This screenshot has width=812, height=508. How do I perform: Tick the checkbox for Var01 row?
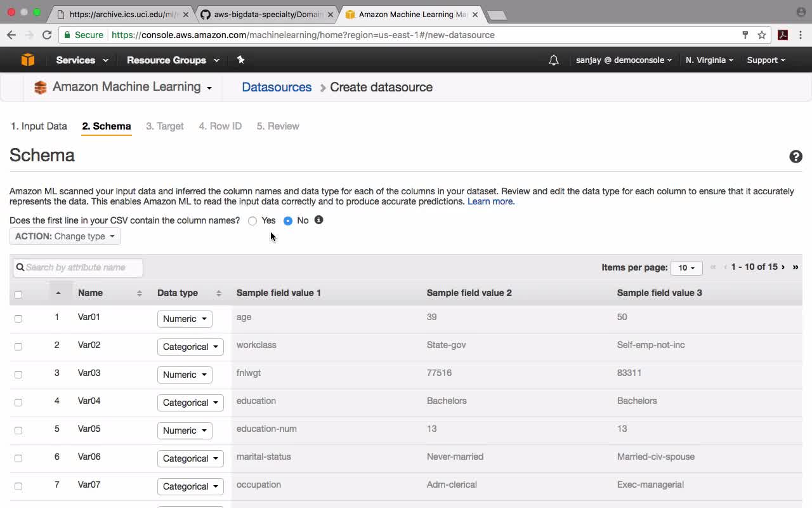18,319
